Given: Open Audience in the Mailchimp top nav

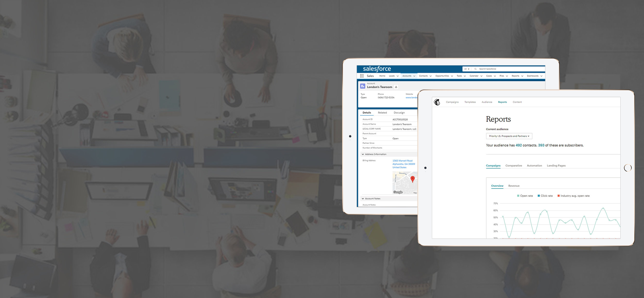Looking at the screenshot, I should pos(487,102).
